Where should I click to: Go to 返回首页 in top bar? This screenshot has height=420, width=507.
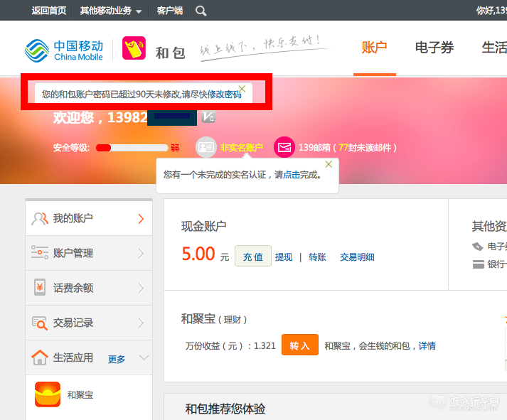[49, 11]
